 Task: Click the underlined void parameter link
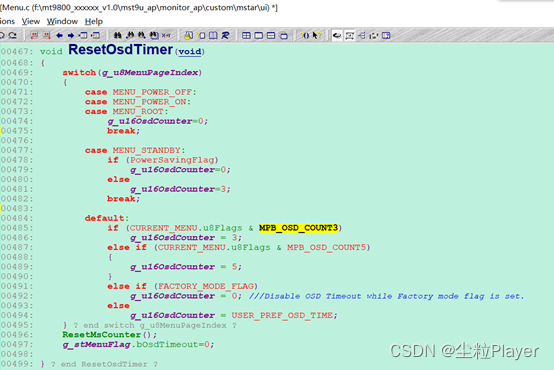point(190,52)
